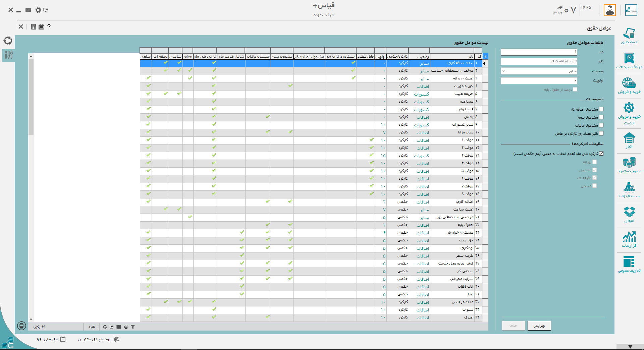Open the خرید و فروش module

[629, 85]
